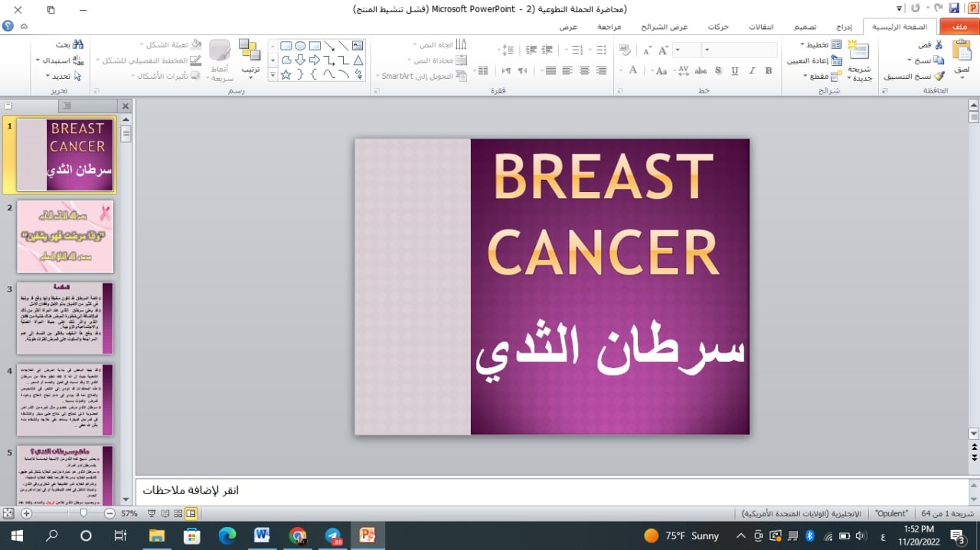Open the Slide Show (عرض الشرائح) tab

(663, 26)
